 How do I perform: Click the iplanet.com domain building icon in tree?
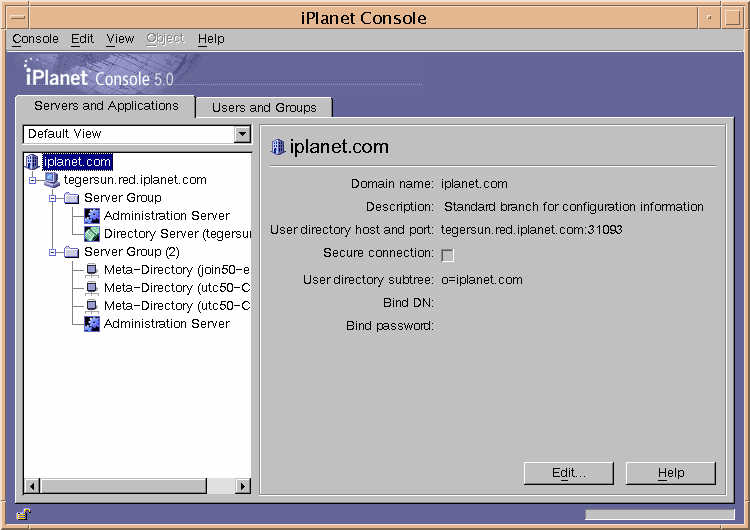tap(32, 162)
